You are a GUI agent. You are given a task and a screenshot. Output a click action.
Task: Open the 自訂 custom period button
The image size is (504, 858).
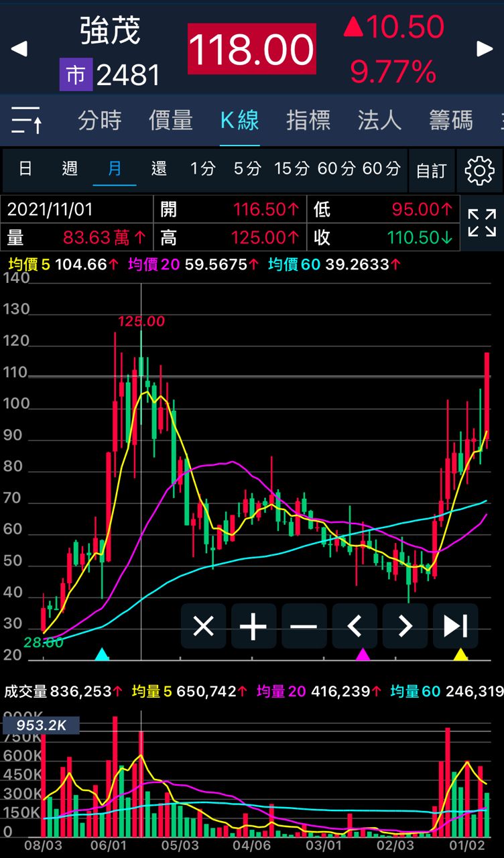click(431, 170)
